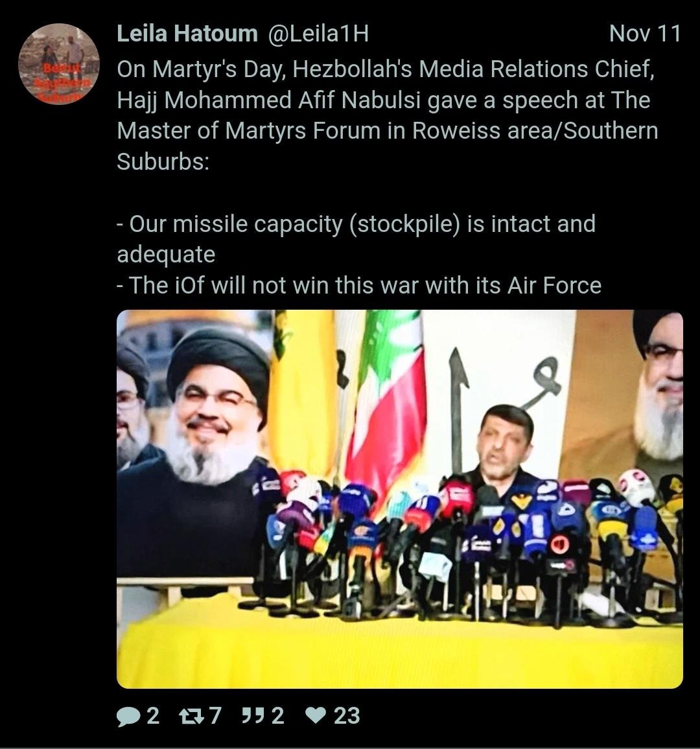View the retweet count of 7

tap(215, 715)
